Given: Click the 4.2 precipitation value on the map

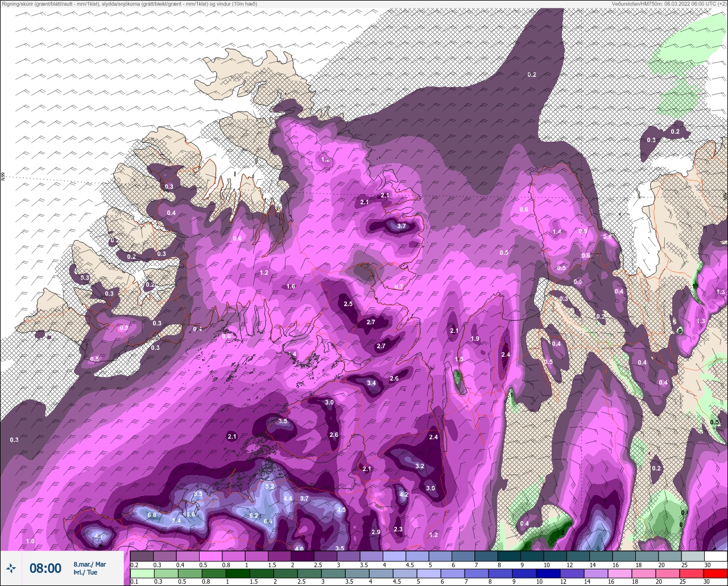Looking at the screenshot, I should (x=404, y=495).
